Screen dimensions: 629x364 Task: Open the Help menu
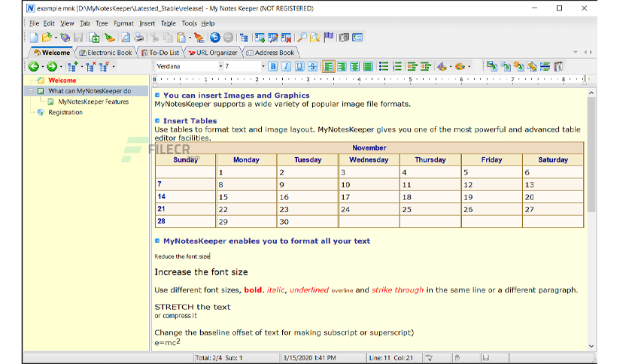(208, 23)
